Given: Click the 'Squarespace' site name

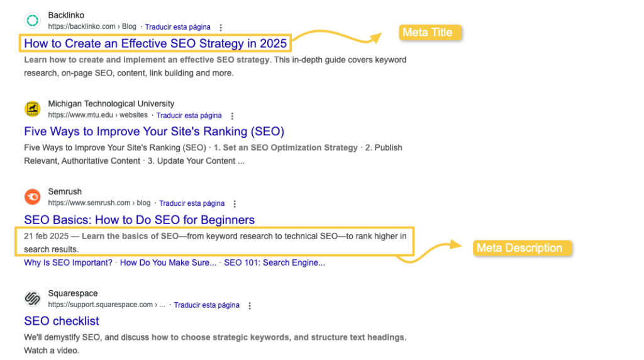Looking at the screenshot, I should [x=73, y=293].
